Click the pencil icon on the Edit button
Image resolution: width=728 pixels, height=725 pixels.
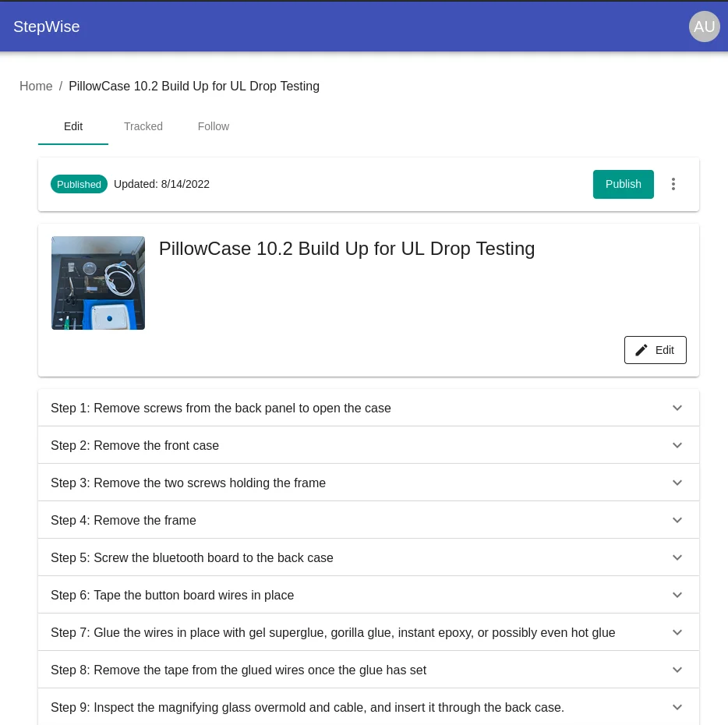641,350
